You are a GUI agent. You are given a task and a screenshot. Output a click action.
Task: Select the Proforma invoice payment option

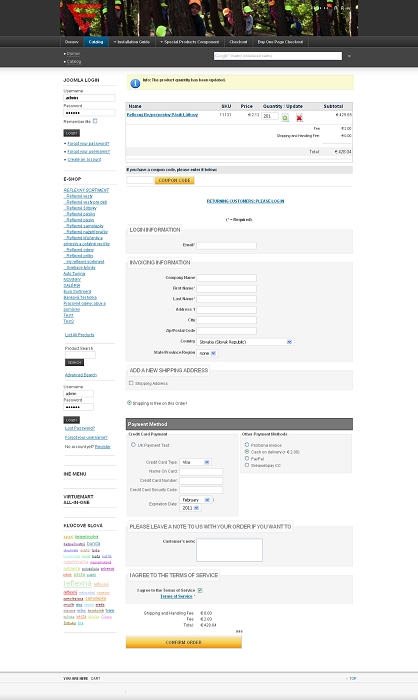(247, 445)
